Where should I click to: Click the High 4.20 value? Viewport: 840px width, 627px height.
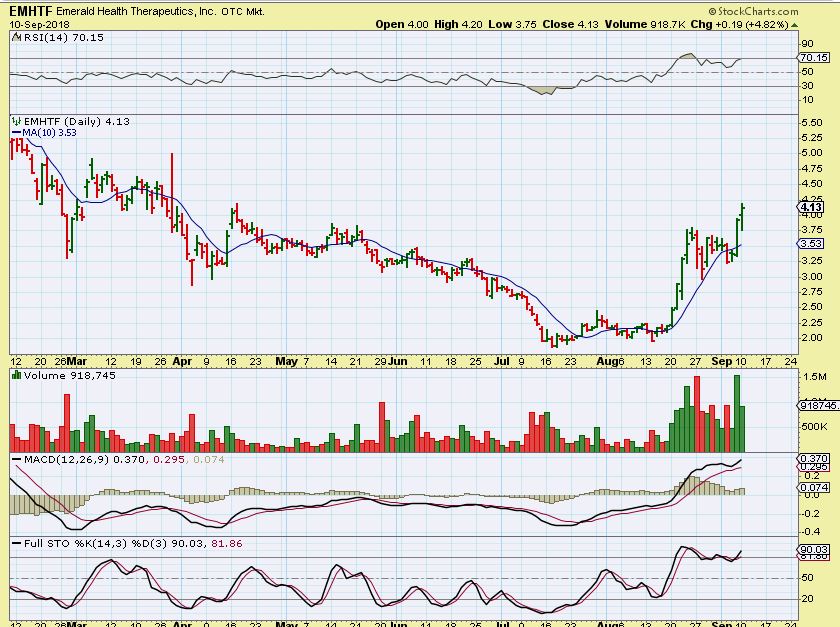[458, 24]
